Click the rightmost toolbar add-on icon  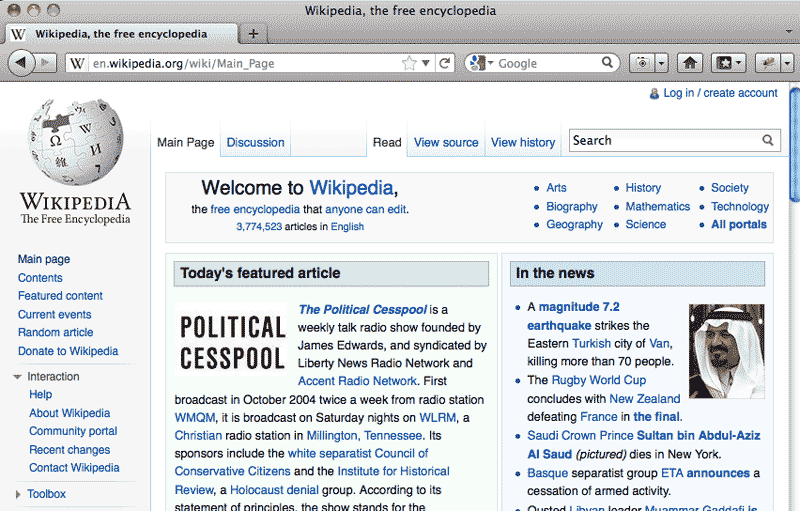coord(767,63)
